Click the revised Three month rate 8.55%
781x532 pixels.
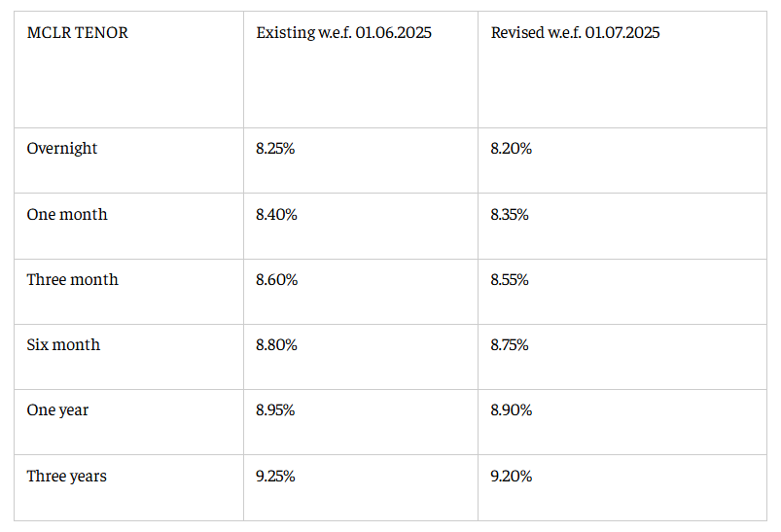coord(510,279)
